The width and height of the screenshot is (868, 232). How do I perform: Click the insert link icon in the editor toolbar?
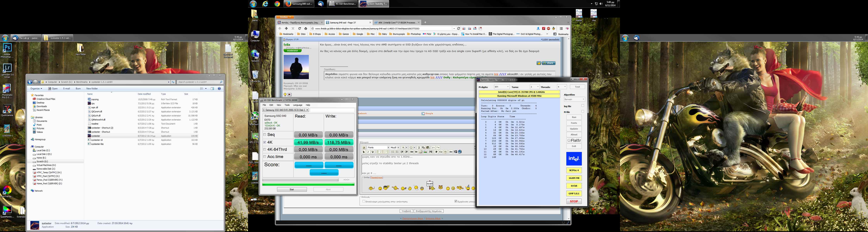412,152
